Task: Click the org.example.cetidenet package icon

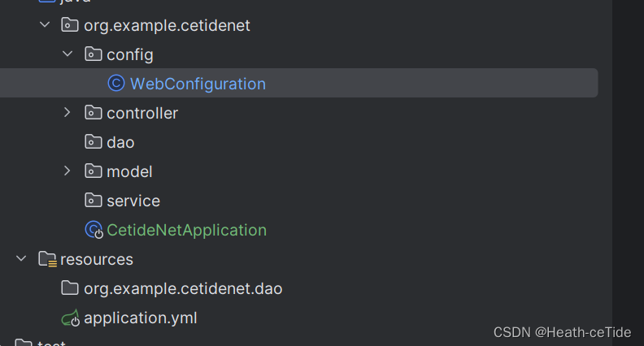Action: tap(70, 25)
